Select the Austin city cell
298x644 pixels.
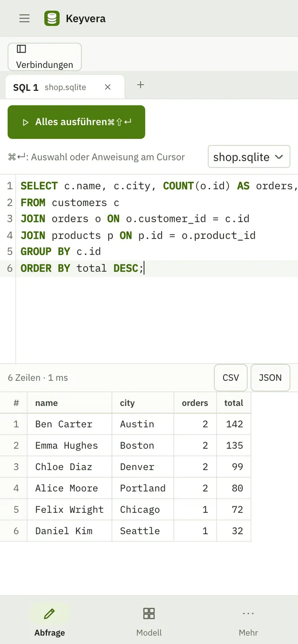143,424
